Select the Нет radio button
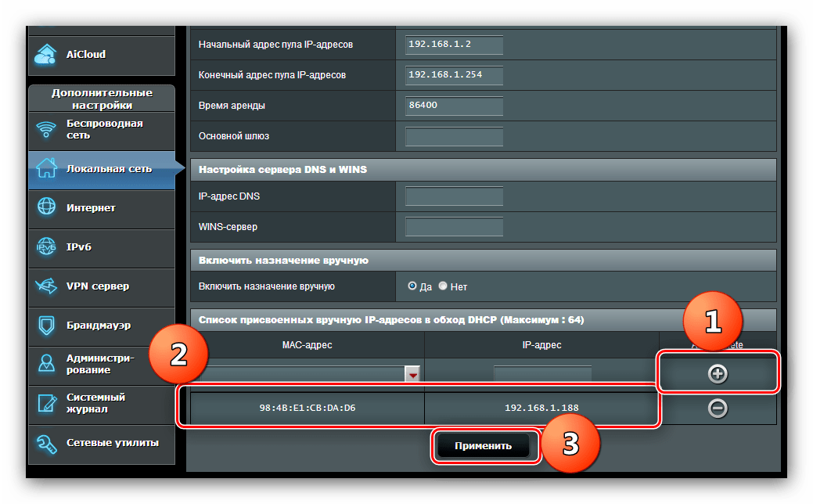Screen dimensions: 813x504 pyautogui.click(x=443, y=286)
